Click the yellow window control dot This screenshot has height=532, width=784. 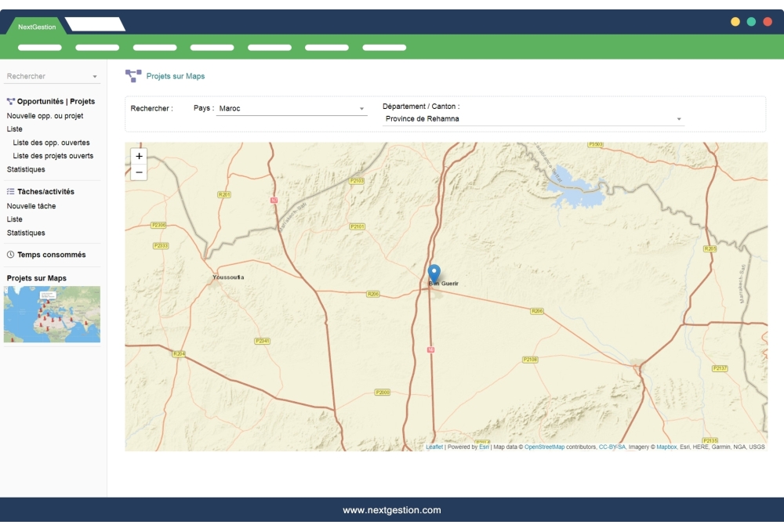tap(735, 22)
